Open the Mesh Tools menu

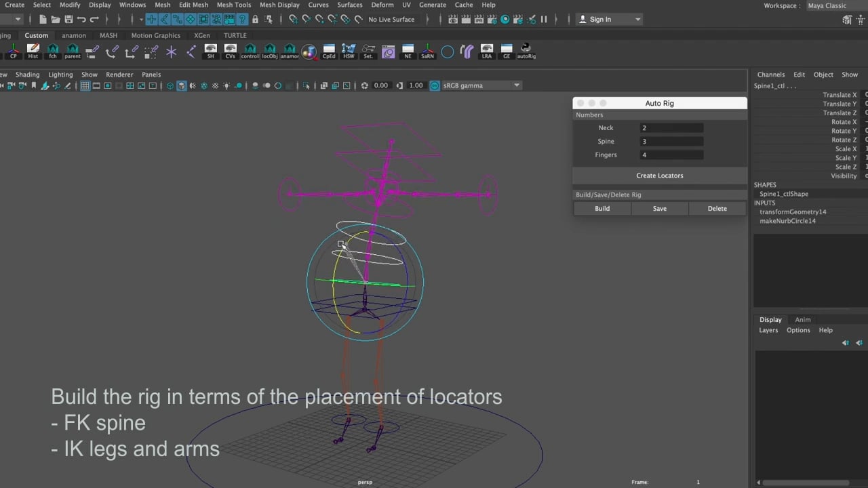pos(234,5)
